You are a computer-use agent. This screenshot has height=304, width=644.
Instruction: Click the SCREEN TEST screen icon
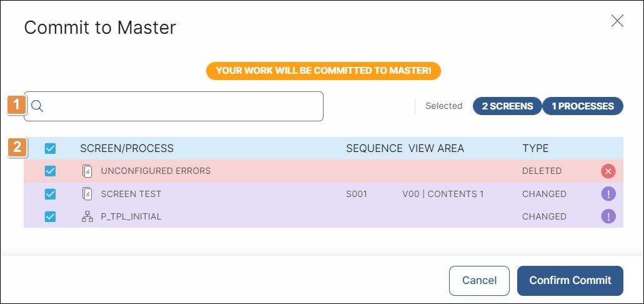(87, 194)
